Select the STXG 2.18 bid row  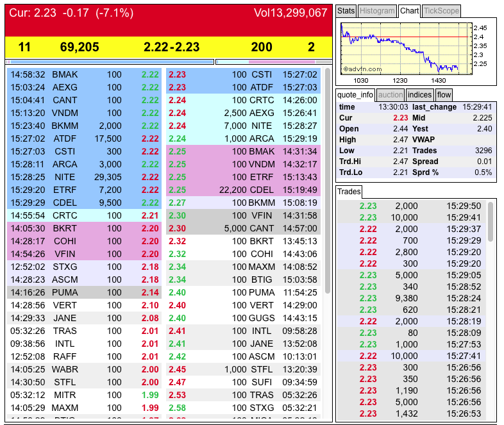pyautogui.click(x=84, y=267)
